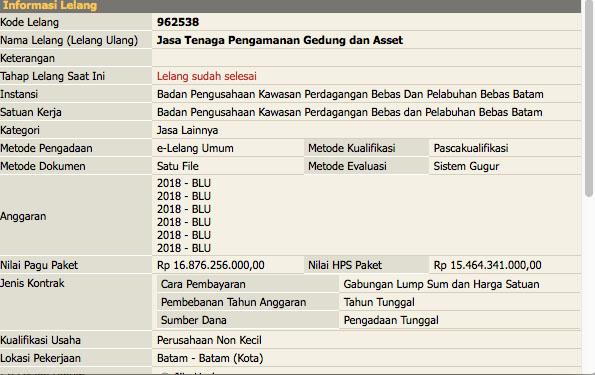Click the 'Lokasi Pekerjaan' label

click(x=40, y=358)
